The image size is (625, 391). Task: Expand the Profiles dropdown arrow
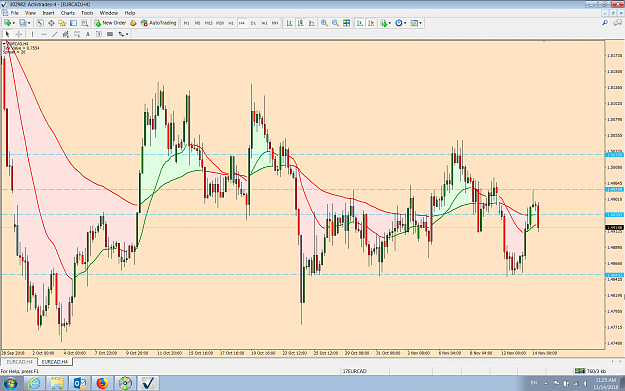pos(29,23)
